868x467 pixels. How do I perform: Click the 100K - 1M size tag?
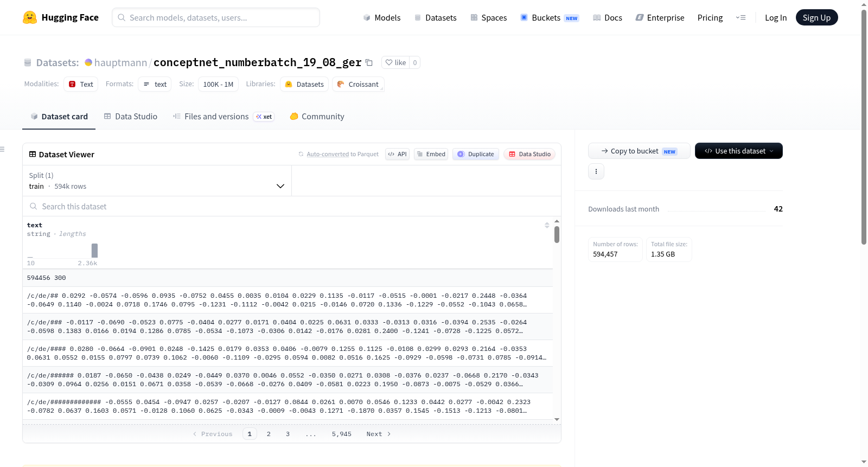pyautogui.click(x=218, y=84)
